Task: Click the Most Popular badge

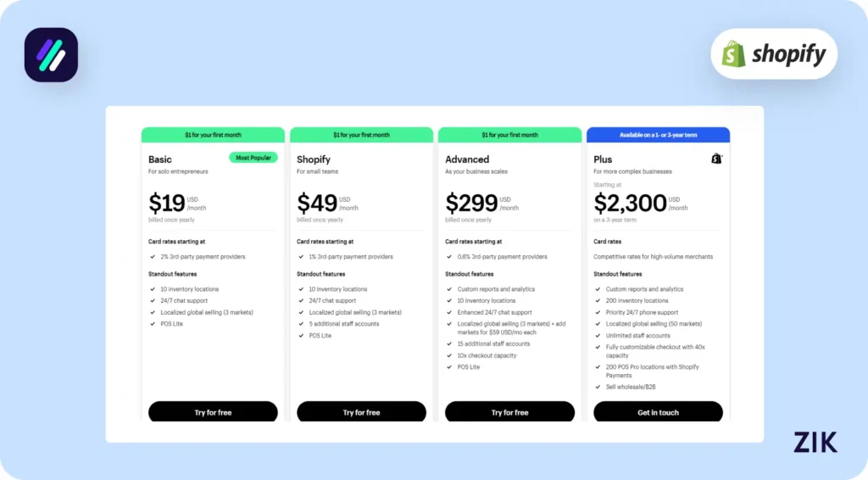Action: point(253,158)
